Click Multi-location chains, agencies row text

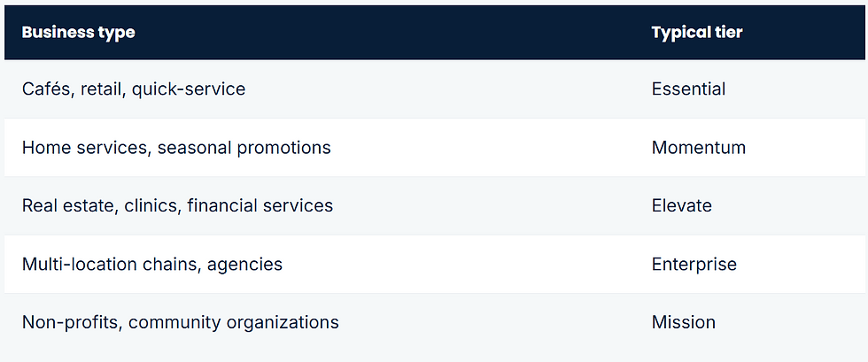coord(151,264)
